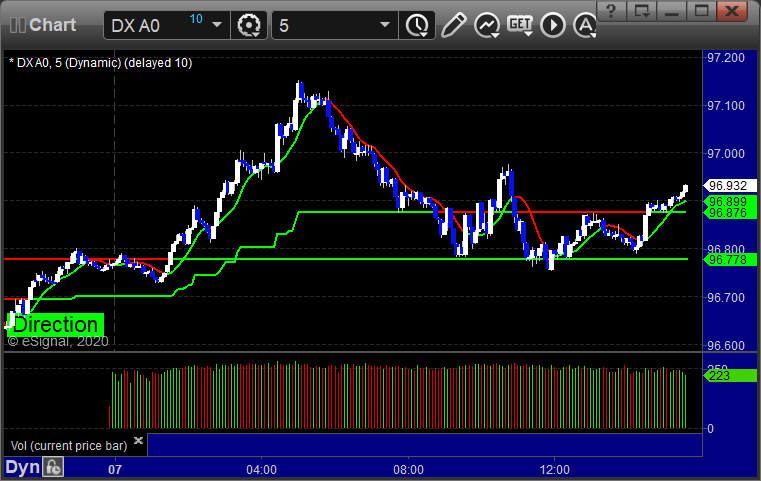Click the 96.778 green price marker
The image size is (761, 481).
click(729, 260)
